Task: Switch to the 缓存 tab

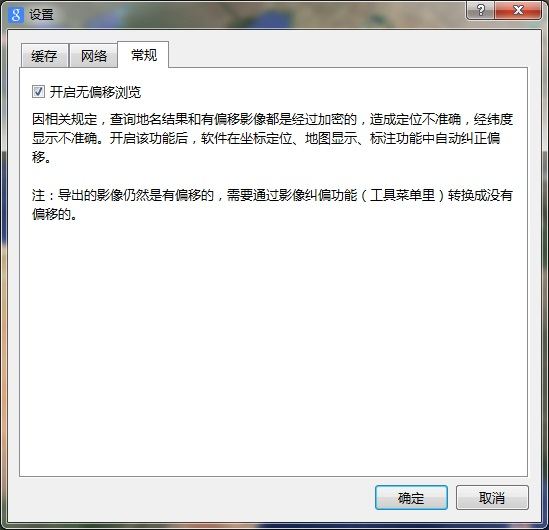Action: pos(44,56)
